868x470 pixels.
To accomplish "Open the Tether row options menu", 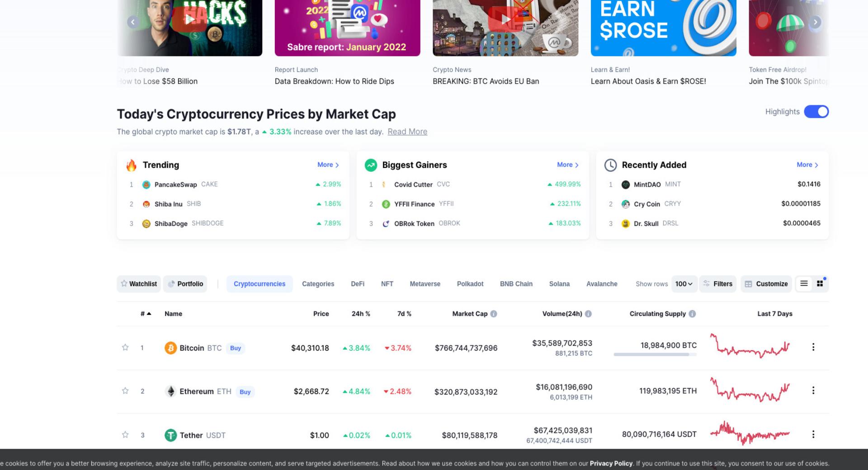I will tap(813, 434).
